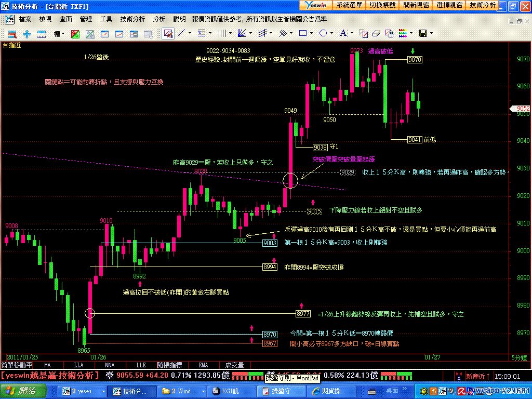Open the 技術分析 menu in the menu bar

click(132, 19)
